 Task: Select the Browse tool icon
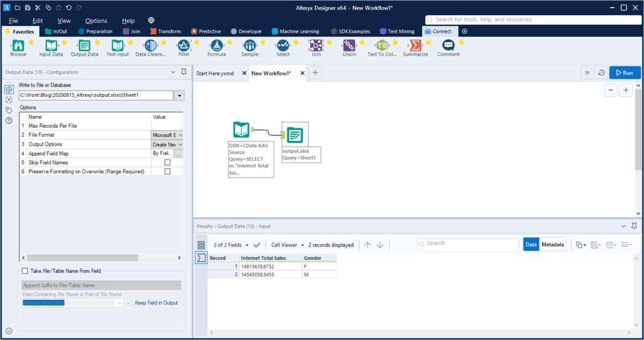tap(18, 46)
